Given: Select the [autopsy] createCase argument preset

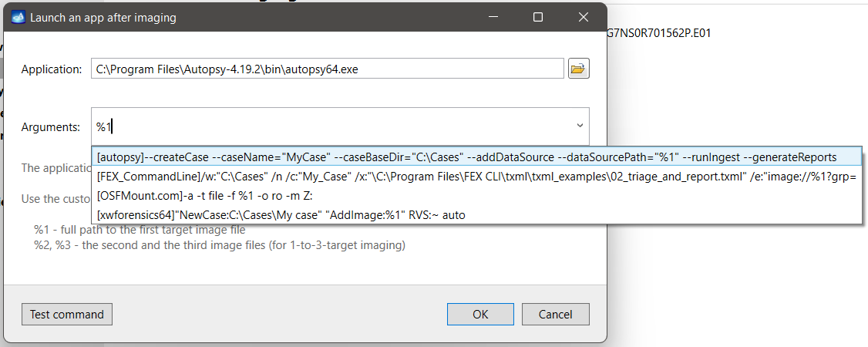Looking at the screenshot, I should click(x=476, y=157).
